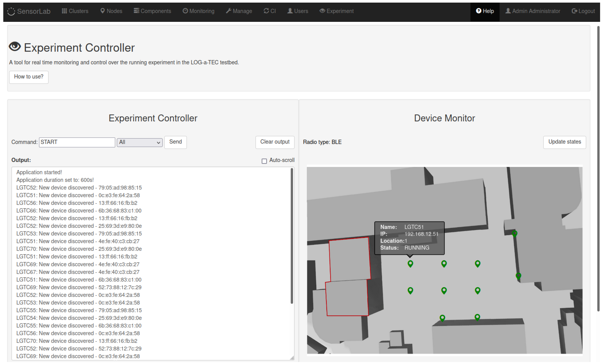
Task: Open the All target devices dropdown
Action: (x=140, y=142)
